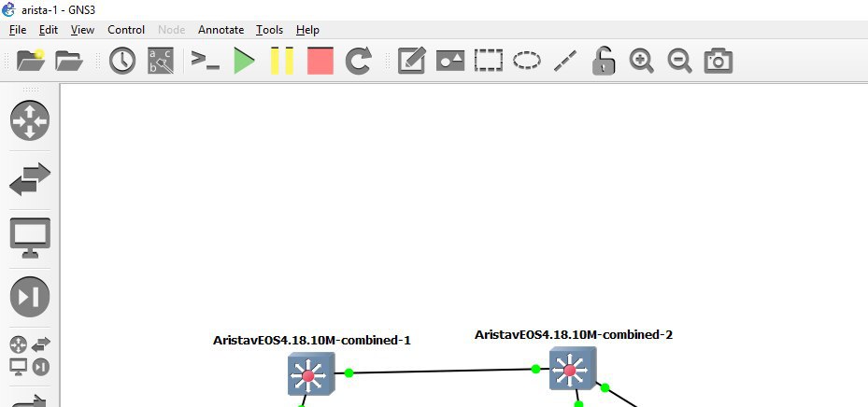Viewport: 868px width, 407px height.
Task: Browse routers in the device sidebar
Action: pyautogui.click(x=30, y=120)
